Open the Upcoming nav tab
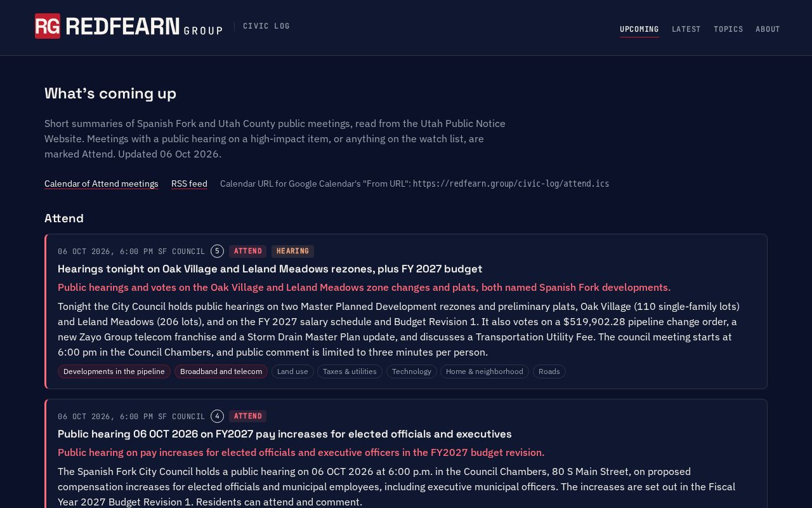The height and width of the screenshot is (508, 812). point(639,29)
